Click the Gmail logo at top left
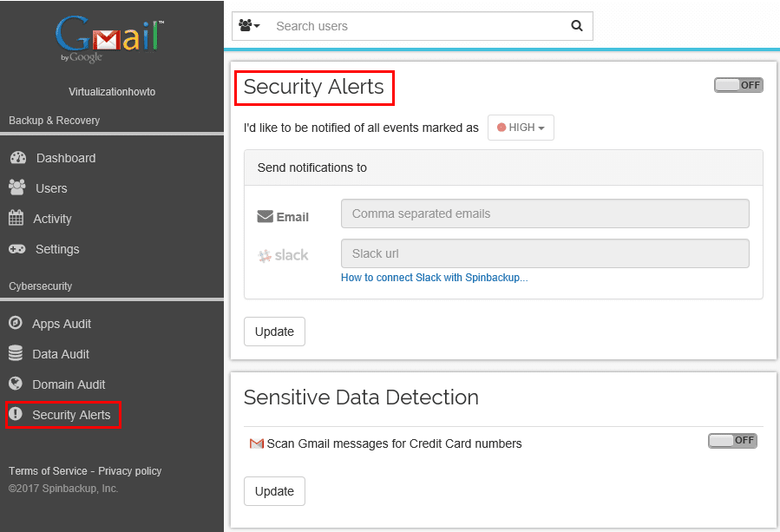 point(110,38)
